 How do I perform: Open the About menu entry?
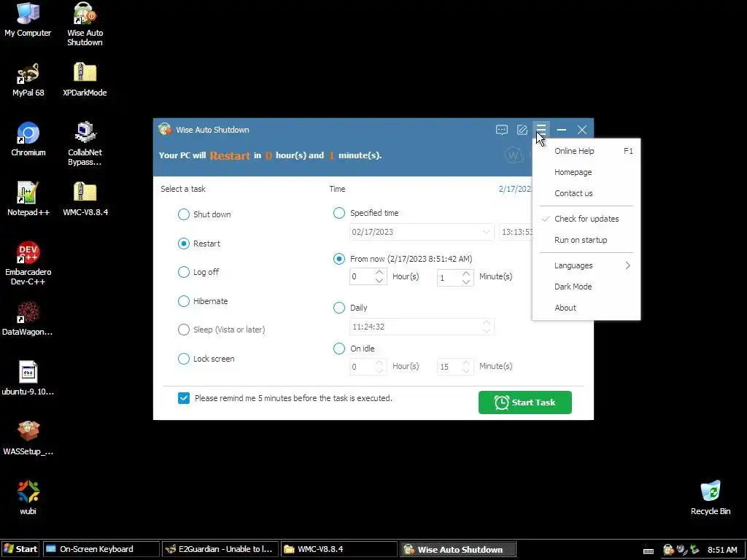(587, 308)
